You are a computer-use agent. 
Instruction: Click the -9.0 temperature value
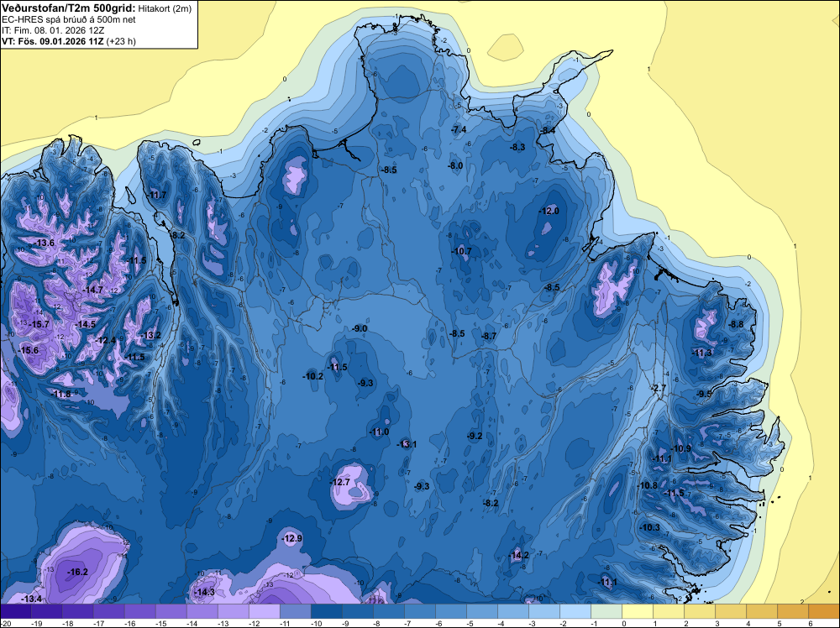coord(360,329)
